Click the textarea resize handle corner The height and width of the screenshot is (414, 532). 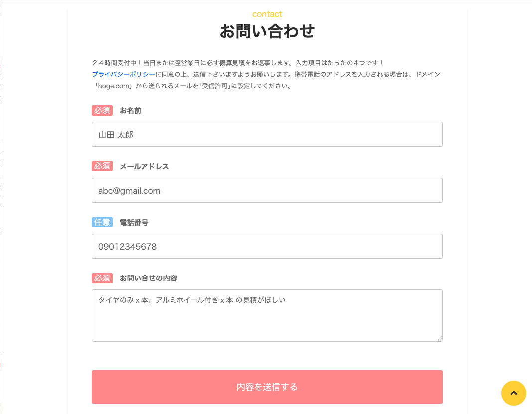tap(440, 338)
